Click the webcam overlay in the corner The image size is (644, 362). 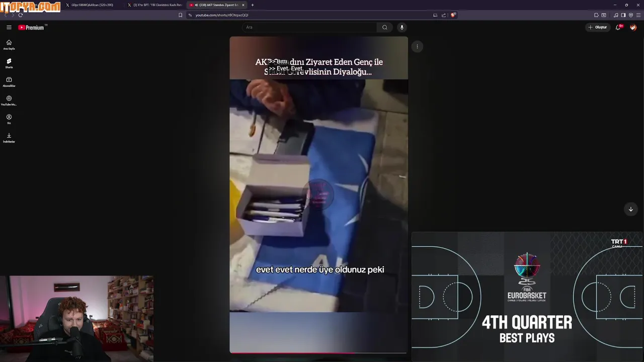pos(76,318)
